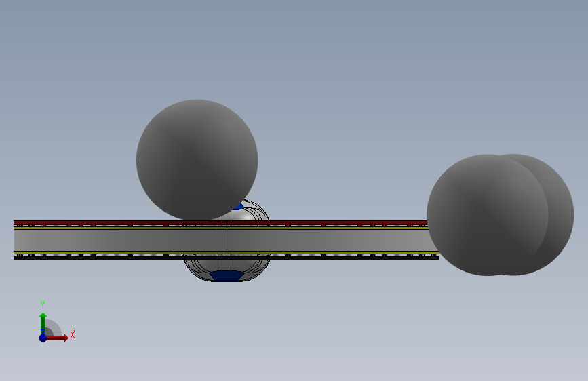Select the chrome hub dome above the beam
The image size is (588, 381).
250,212
